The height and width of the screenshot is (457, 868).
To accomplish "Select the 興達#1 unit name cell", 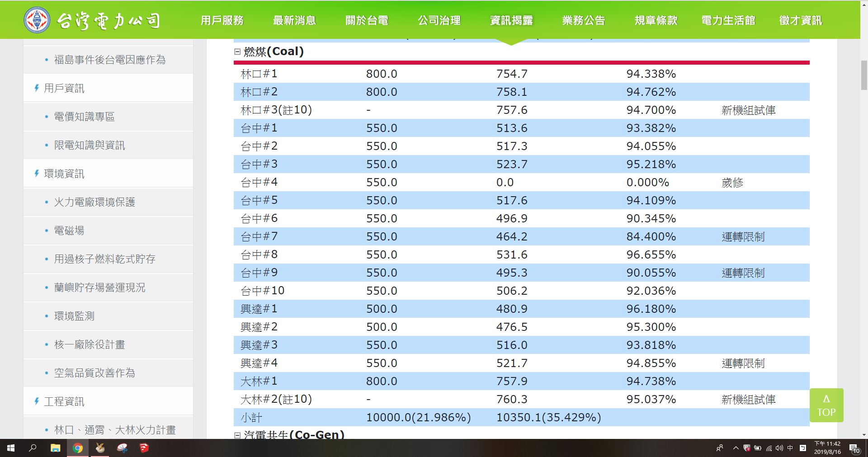I will coord(259,309).
